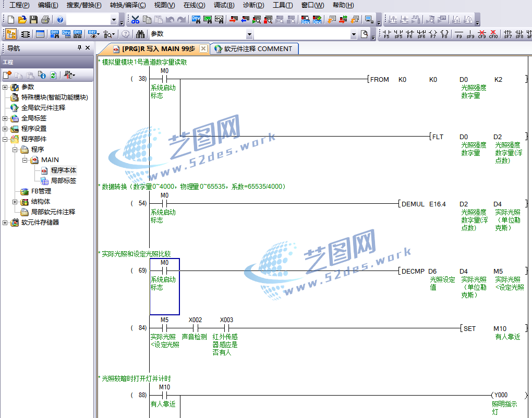Open the 工程(P) menu

(19, 5)
